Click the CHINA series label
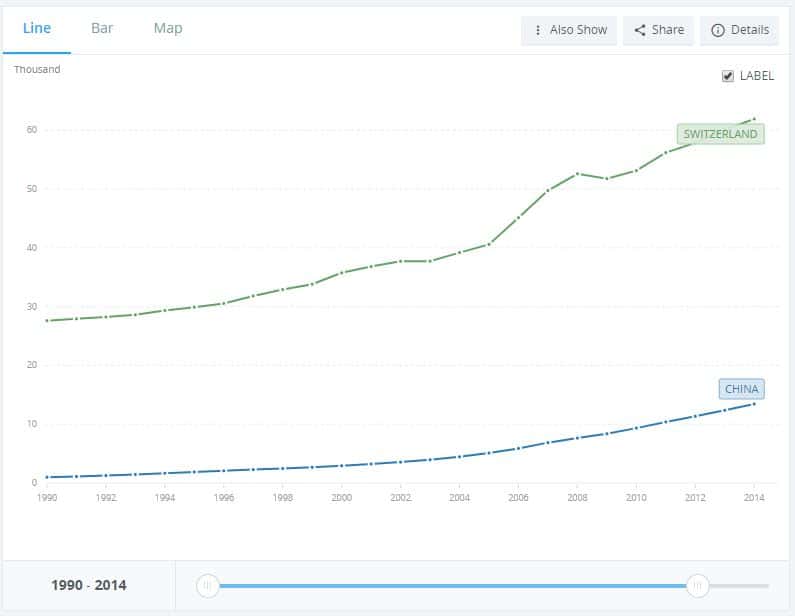The image size is (795, 616). coord(741,389)
